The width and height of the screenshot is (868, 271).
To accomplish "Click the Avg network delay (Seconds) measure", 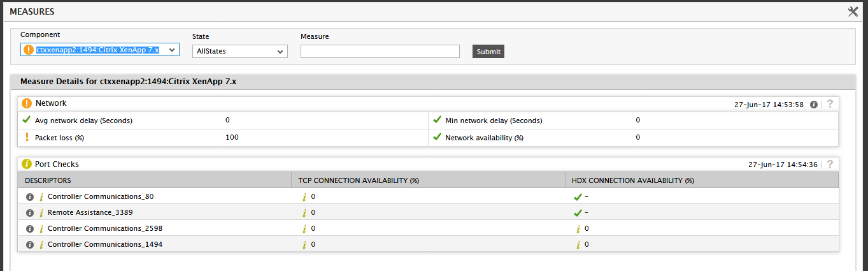I will click(83, 121).
